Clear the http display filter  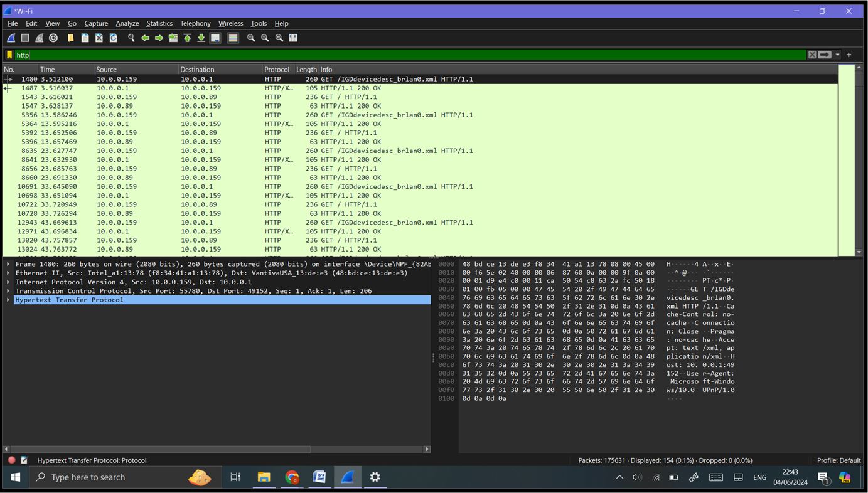(x=812, y=55)
